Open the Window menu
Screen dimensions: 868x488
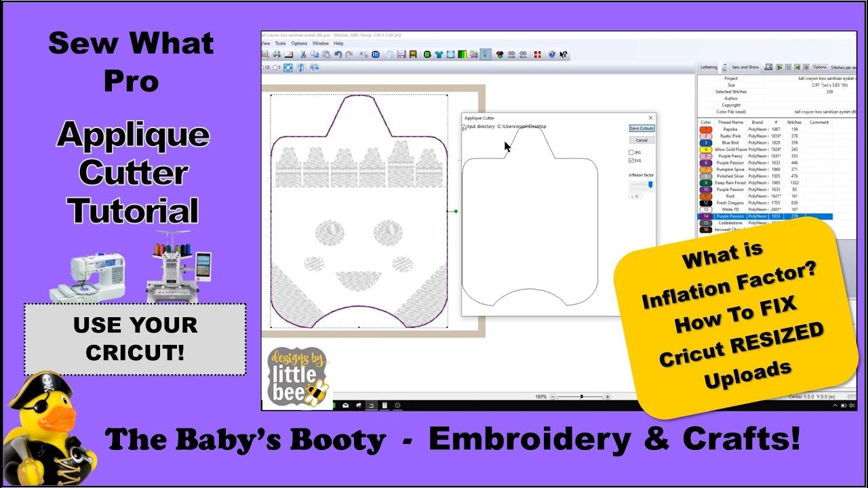320,43
